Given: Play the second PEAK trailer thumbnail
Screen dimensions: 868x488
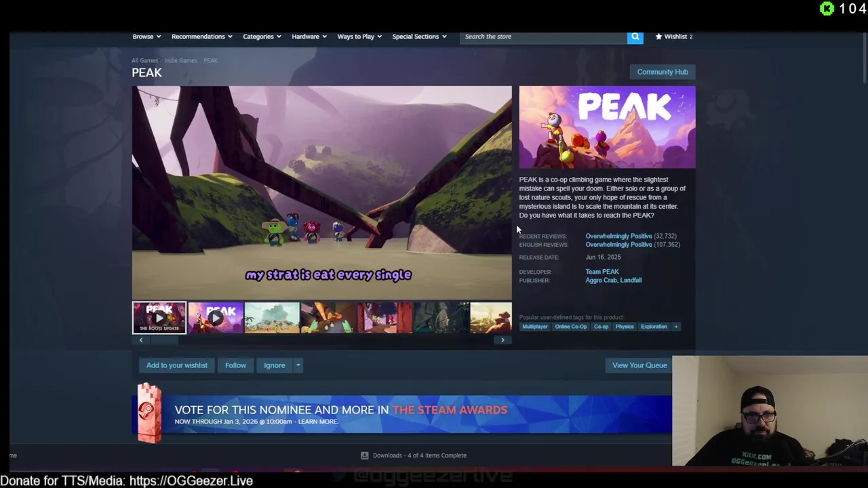Looking at the screenshot, I should point(215,318).
